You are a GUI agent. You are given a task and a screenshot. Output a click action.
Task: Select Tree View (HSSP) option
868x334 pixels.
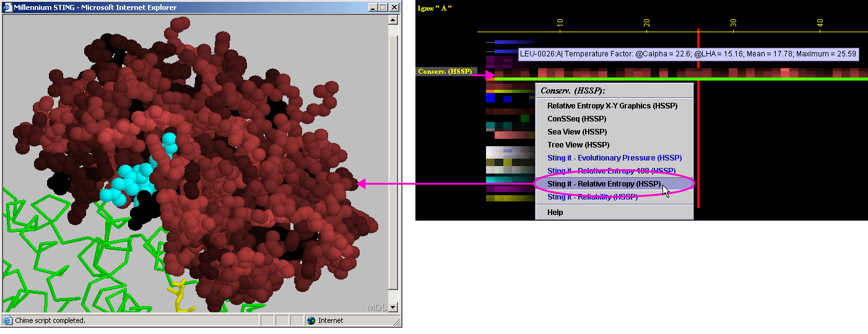coord(578,145)
